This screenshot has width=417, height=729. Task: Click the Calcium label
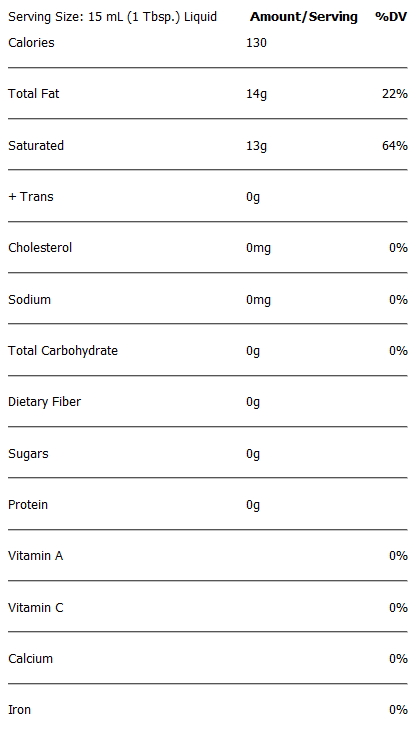click(x=30, y=659)
